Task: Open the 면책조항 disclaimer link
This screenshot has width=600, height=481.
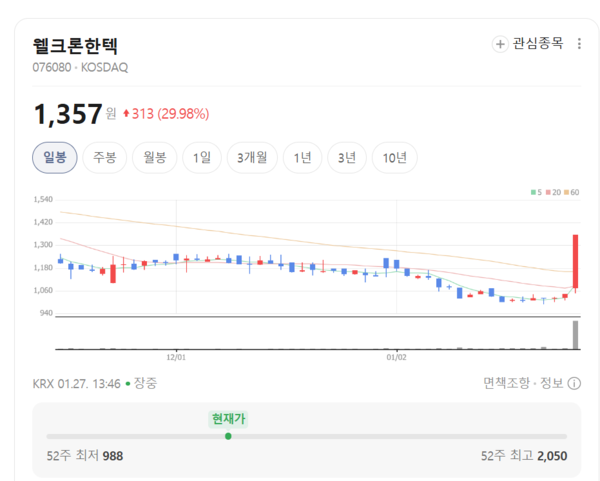Action: 507,383
